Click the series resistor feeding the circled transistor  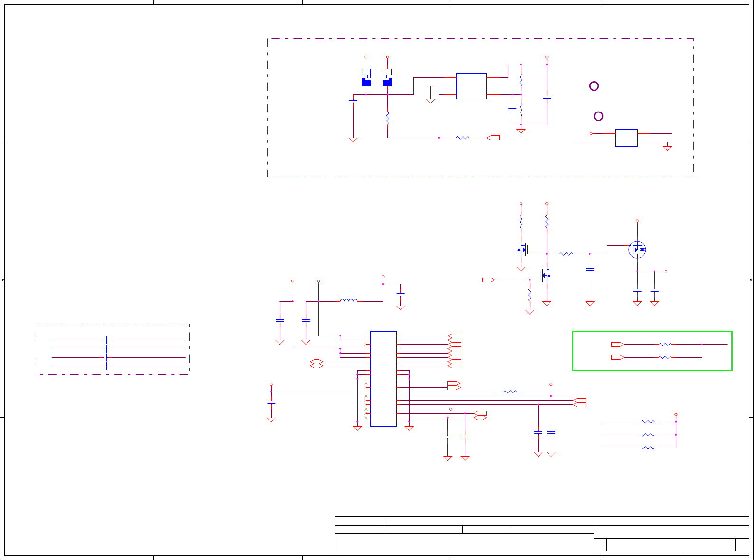[x=567, y=254]
